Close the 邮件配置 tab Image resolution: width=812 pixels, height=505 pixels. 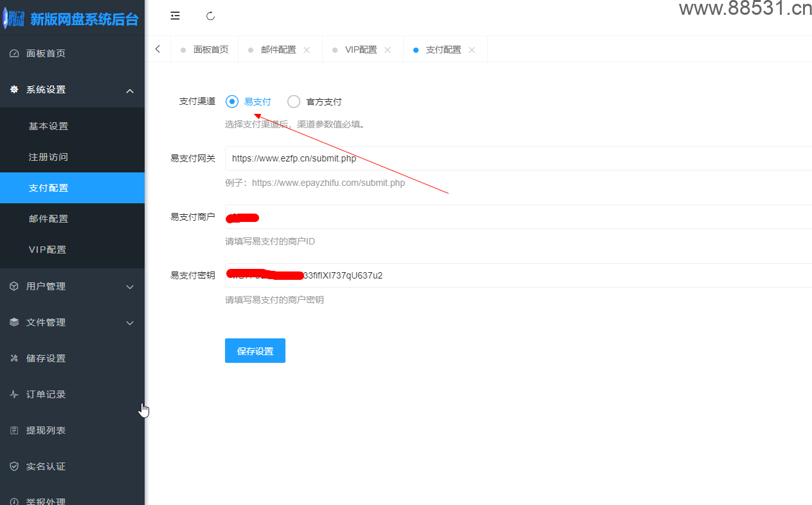(307, 50)
